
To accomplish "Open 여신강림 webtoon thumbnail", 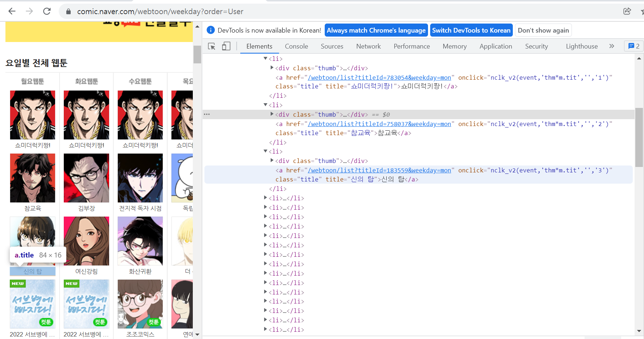I will pyautogui.click(x=86, y=241).
